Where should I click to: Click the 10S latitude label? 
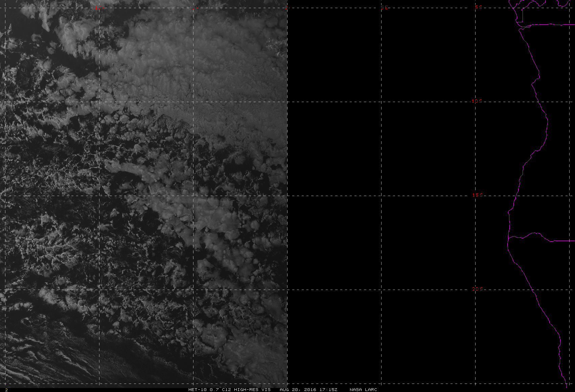tap(477, 101)
